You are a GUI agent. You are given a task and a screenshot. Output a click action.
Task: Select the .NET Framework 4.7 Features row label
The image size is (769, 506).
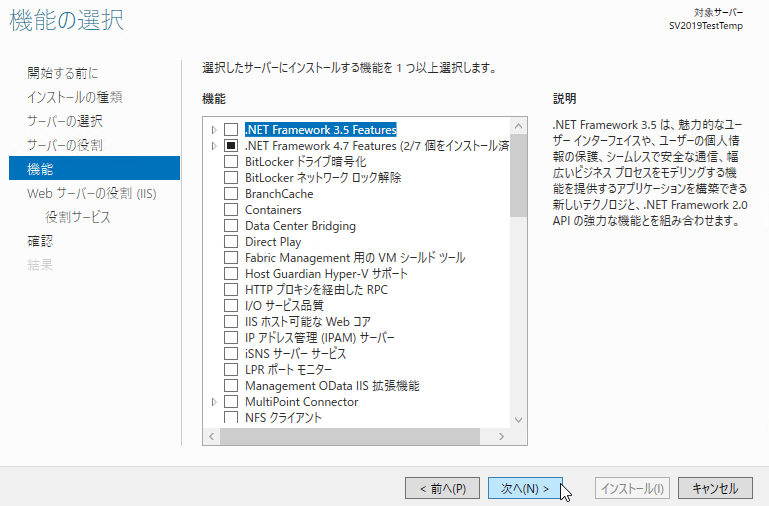[377, 146]
